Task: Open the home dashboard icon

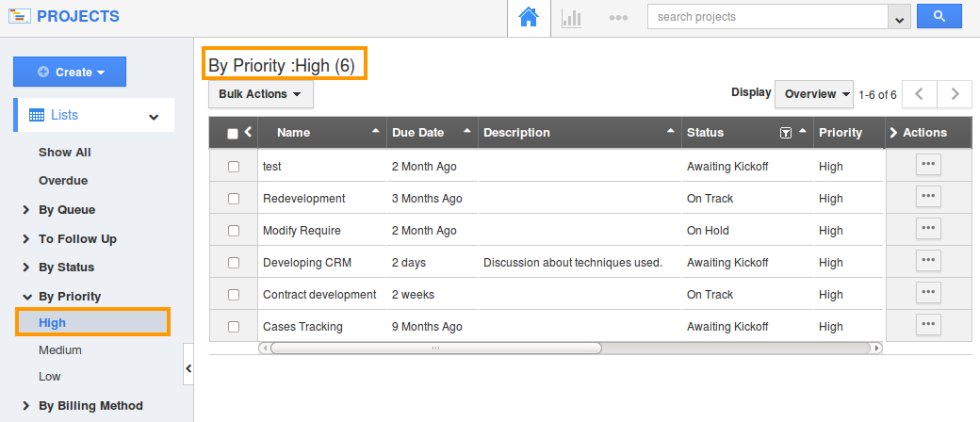Action: coord(529,18)
